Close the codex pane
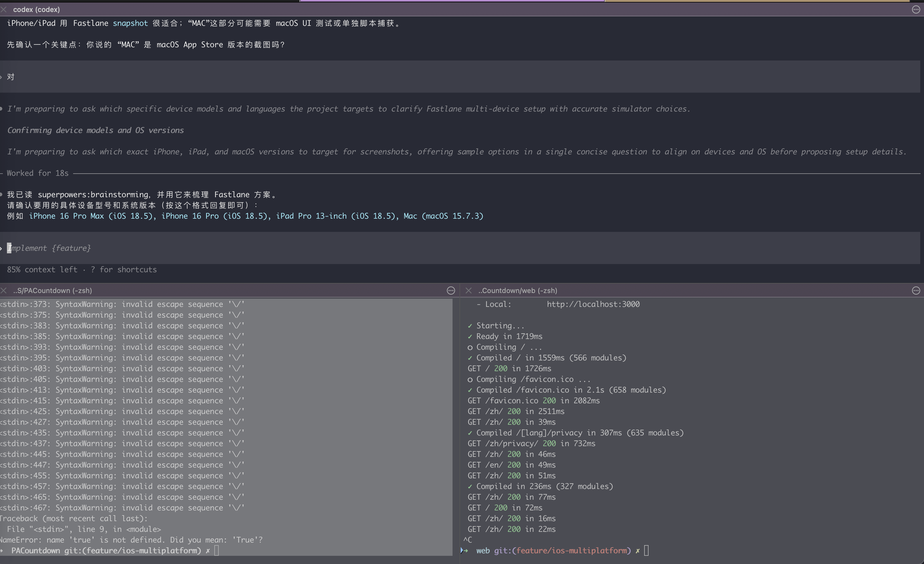The image size is (924, 564). (4, 10)
